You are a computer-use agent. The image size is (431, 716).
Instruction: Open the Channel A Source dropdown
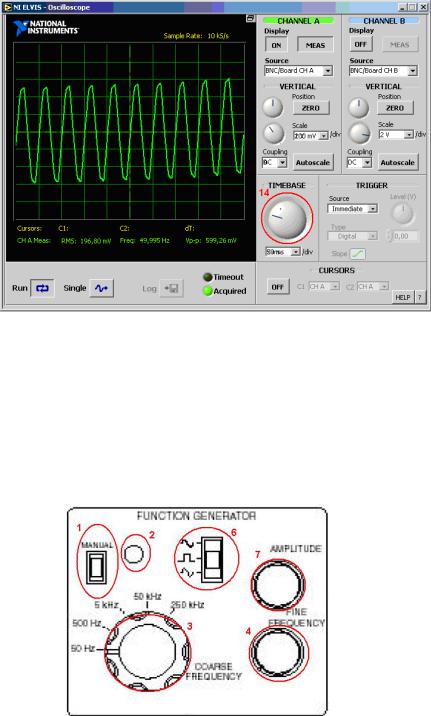click(x=328, y=71)
